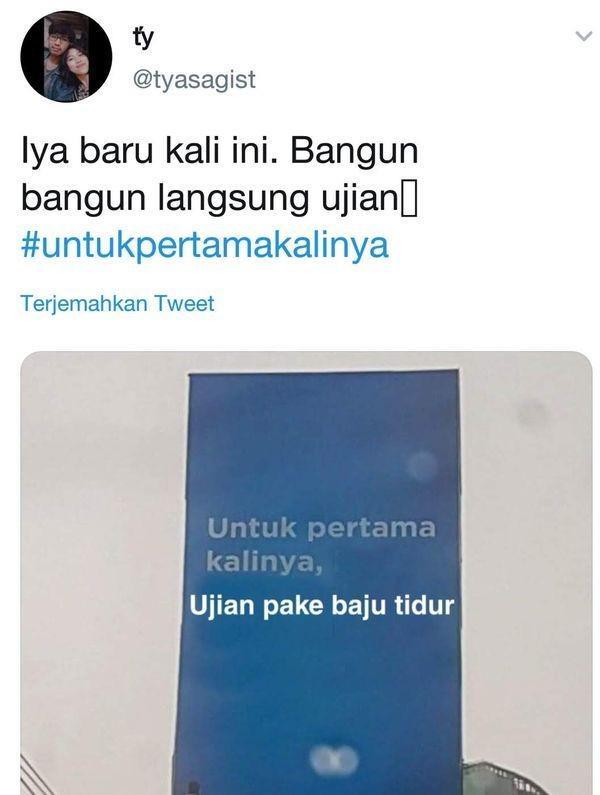Expand the tweet options chevron

(584, 36)
